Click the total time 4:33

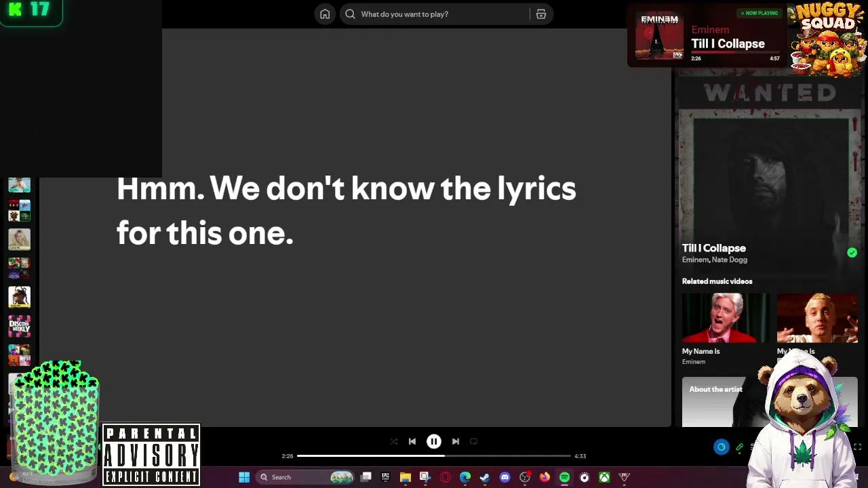(580, 456)
